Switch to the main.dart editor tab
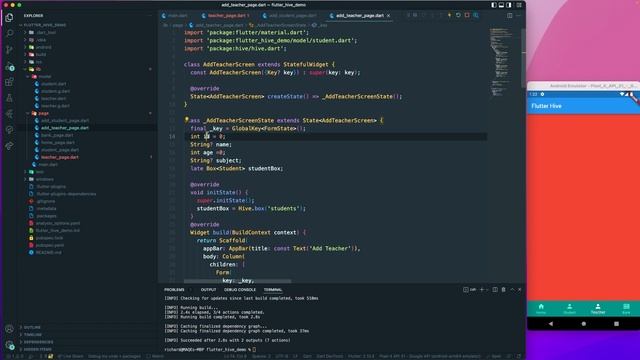This screenshot has height=360, width=640. tap(176, 16)
